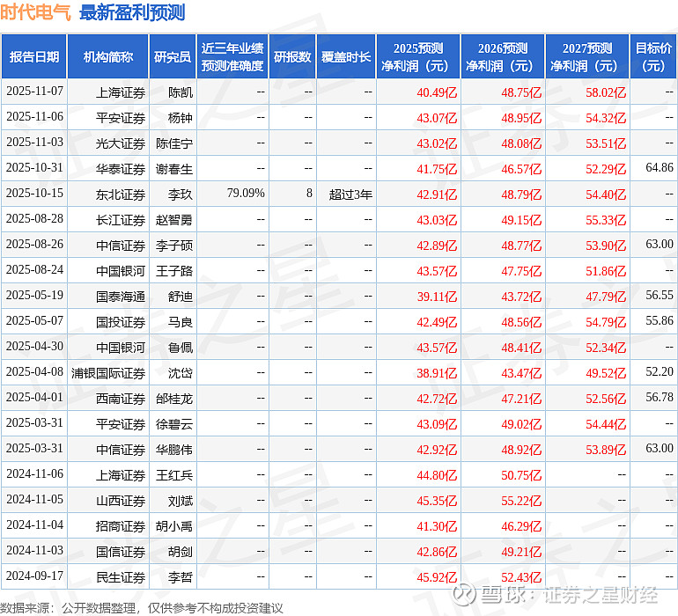
Task: Select analyst name 李子硕
Action: click(x=174, y=246)
